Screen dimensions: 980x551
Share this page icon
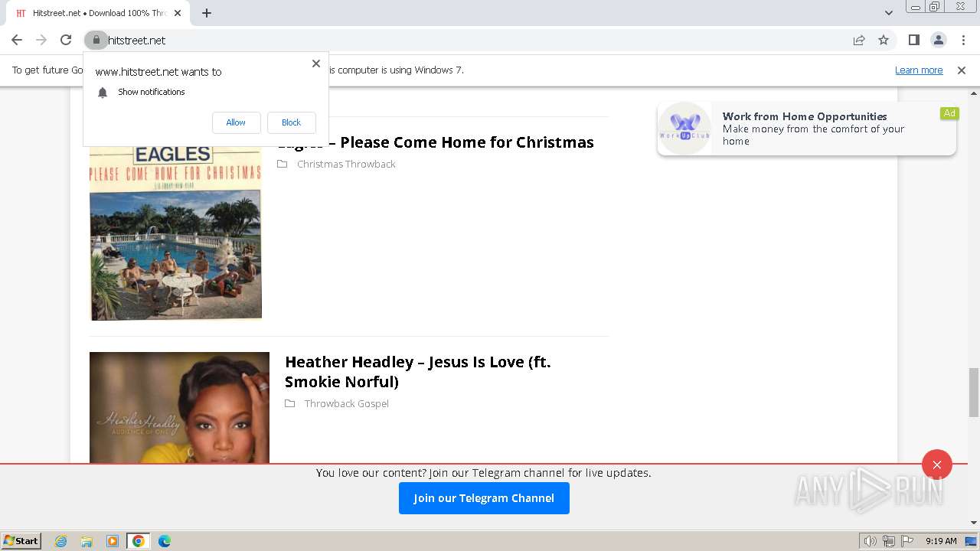(859, 40)
